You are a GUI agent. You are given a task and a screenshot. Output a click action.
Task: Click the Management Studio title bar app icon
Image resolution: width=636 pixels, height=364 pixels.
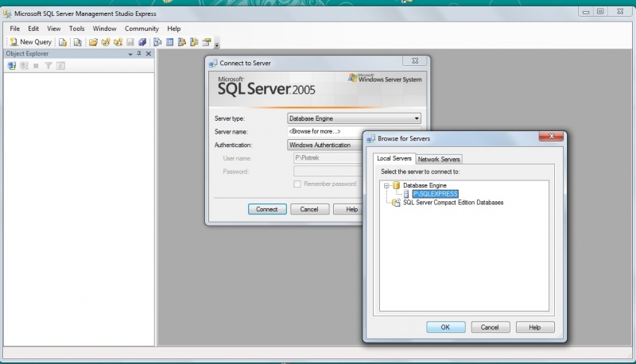coord(7,14)
